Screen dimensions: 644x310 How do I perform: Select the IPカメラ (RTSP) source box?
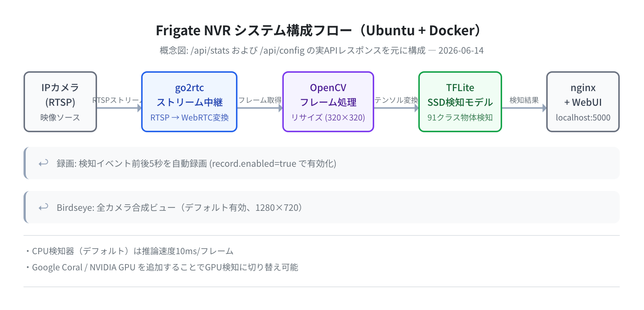click(x=60, y=102)
